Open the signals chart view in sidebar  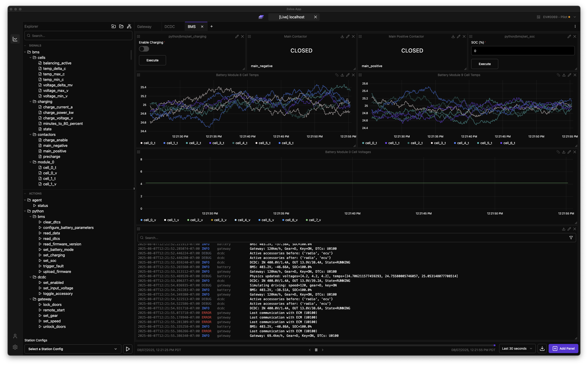click(15, 39)
